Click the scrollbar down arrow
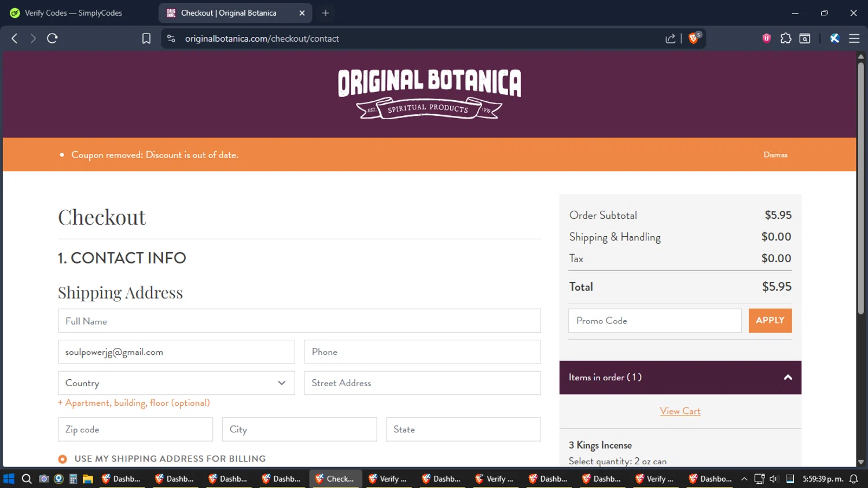Image resolution: width=868 pixels, height=488 pixels. click(861, 462)
